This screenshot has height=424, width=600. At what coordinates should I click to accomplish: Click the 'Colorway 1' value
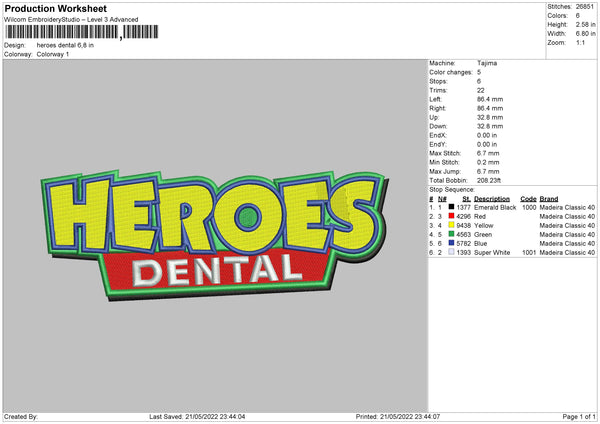click(53, 54)
